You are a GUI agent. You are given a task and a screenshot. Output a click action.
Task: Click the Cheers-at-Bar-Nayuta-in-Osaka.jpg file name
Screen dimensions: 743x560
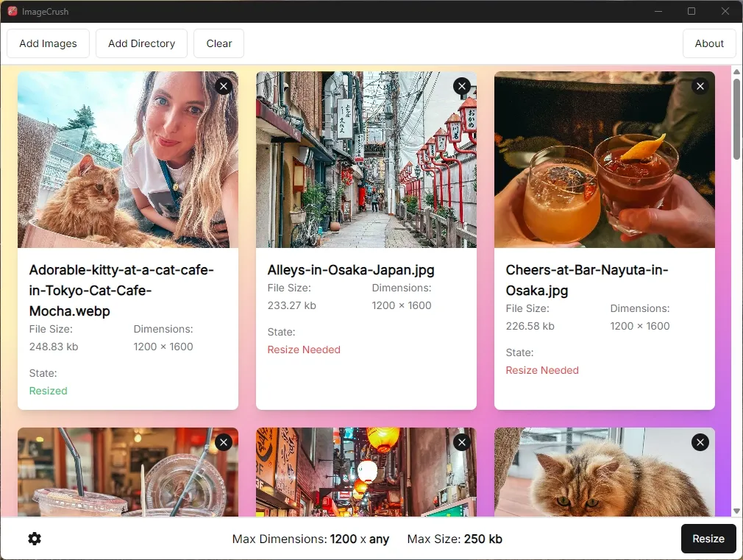point(586,280)
